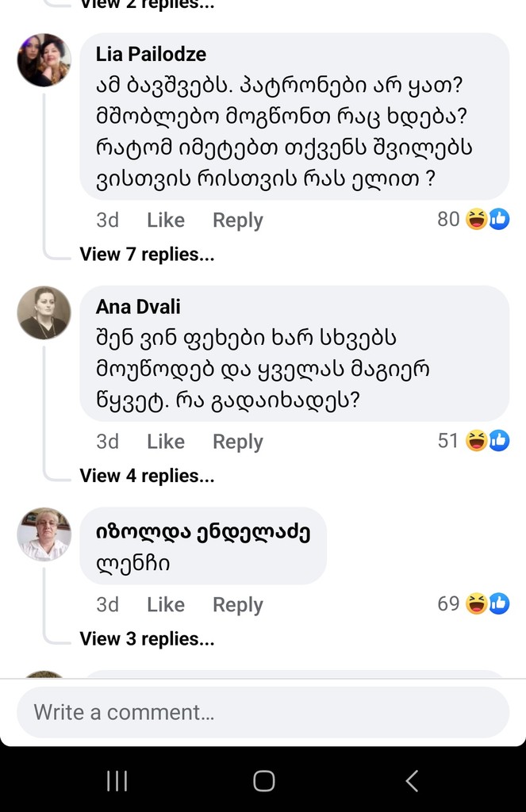Open reactions on Ana Dvali's comment

coord(474,441)
